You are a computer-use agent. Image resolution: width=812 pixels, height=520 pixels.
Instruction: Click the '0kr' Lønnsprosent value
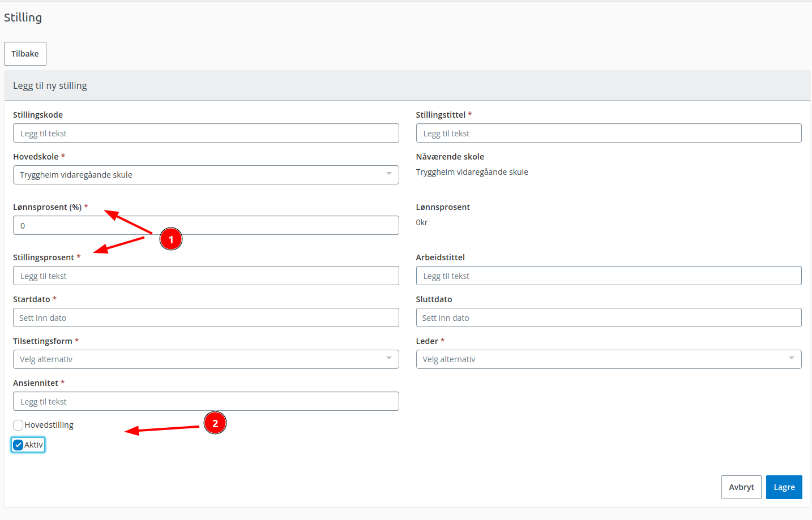pos(422,222)
